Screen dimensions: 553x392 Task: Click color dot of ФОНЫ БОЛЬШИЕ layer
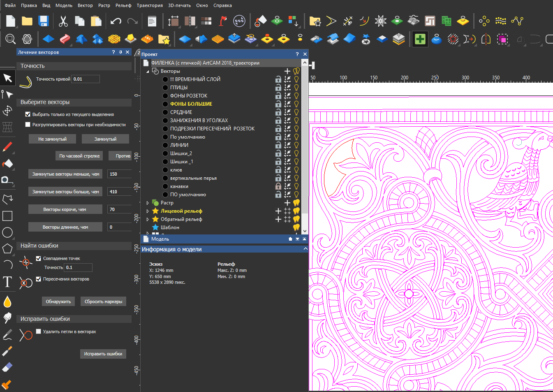click(165, 104)
